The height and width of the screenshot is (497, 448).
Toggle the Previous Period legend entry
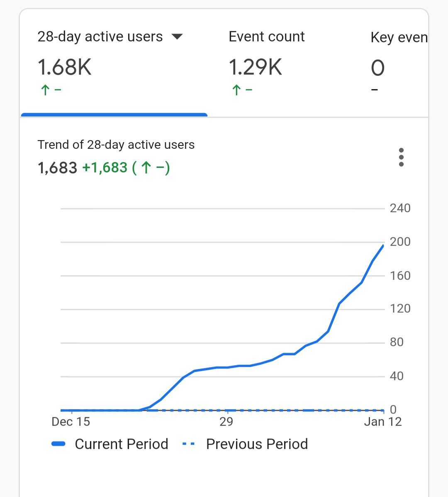[x=245, y=444]
